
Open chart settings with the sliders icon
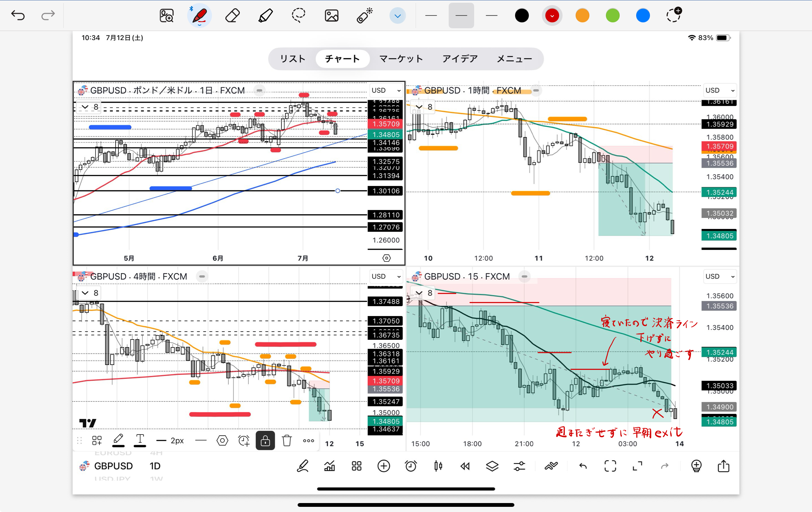520,466
